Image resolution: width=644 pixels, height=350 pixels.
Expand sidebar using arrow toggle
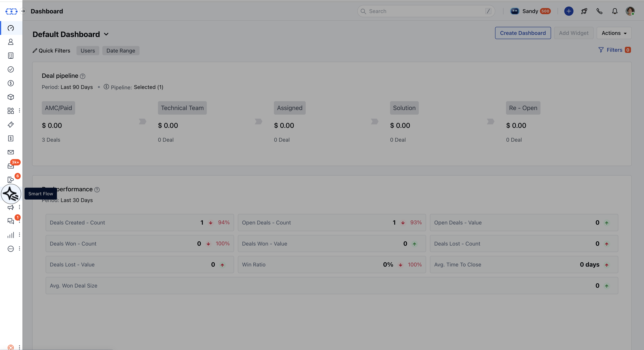pos(23,11)
